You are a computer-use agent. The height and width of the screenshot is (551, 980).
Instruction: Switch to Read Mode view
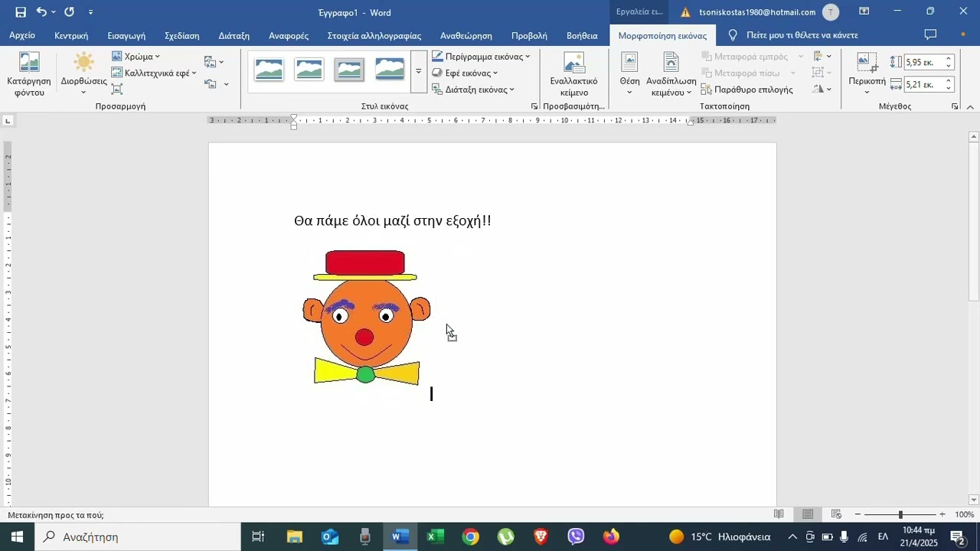point(779,514)
